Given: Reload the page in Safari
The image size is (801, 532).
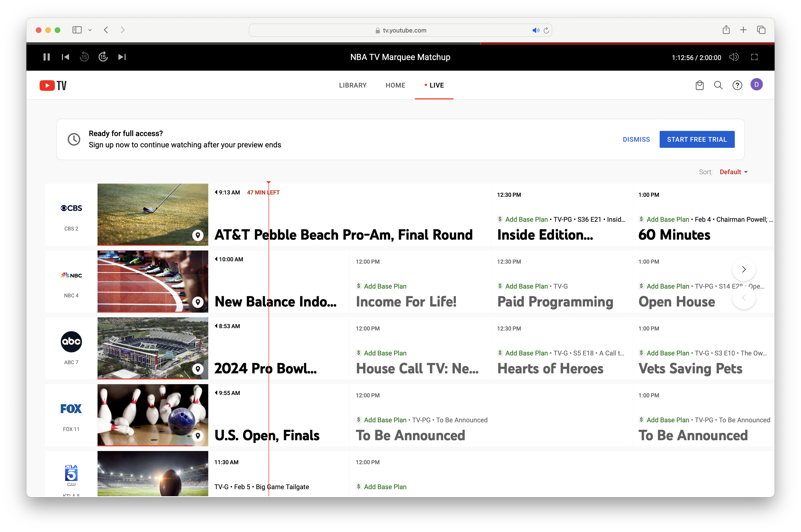Looking at the screenshot, I should point(546,30).
